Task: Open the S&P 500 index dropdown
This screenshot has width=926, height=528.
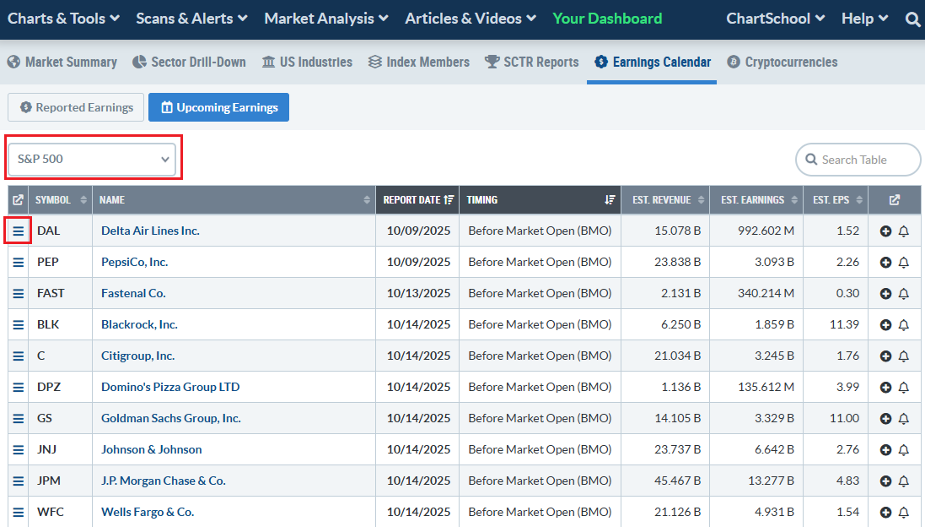Action: (93, 159)
